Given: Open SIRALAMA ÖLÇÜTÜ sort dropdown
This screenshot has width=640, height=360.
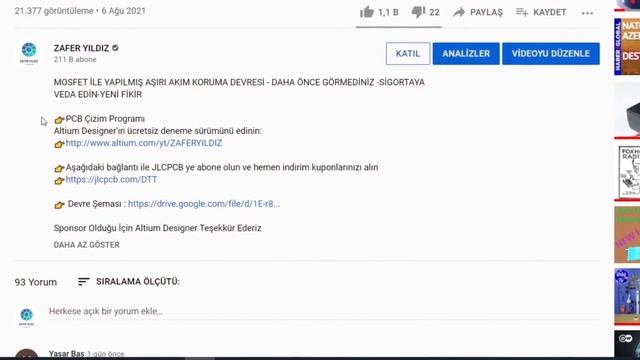Looking at the screenshot, I should pos(129,282).
